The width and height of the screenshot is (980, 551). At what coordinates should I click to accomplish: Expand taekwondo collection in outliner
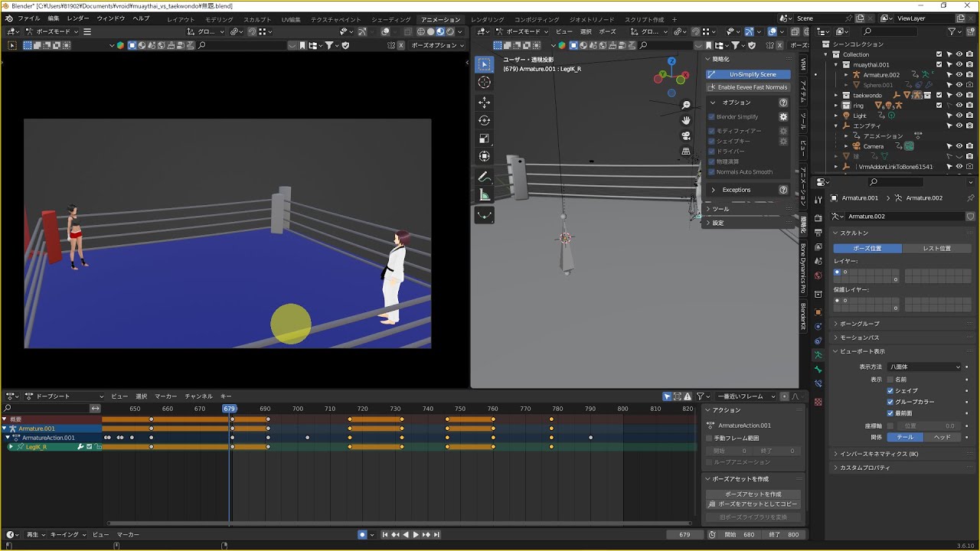click(x=837, y=95)
